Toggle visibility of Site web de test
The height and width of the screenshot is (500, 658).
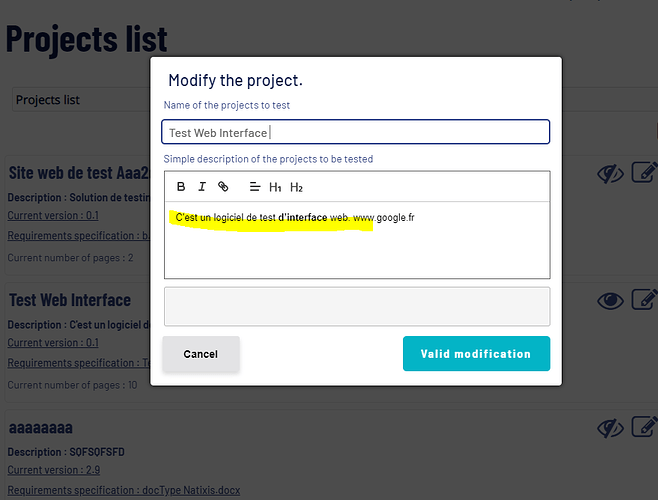[610, 173]
